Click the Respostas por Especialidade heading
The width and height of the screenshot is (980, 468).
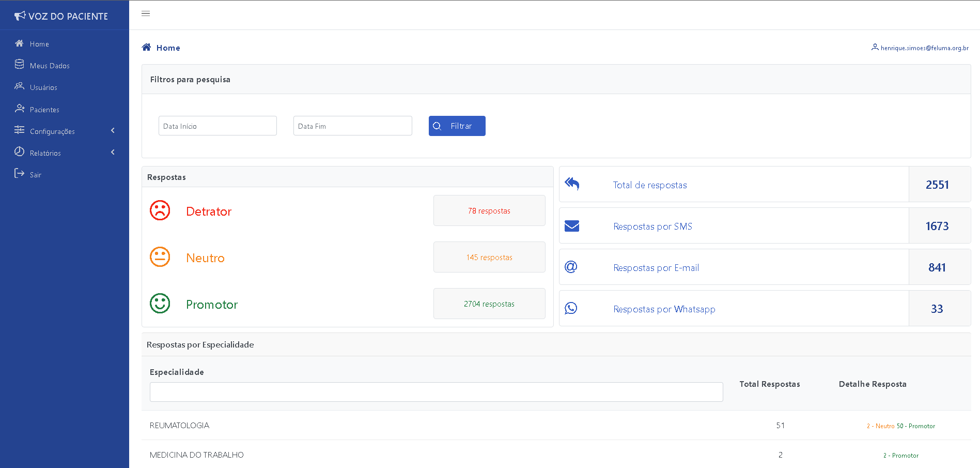point(200,344)
